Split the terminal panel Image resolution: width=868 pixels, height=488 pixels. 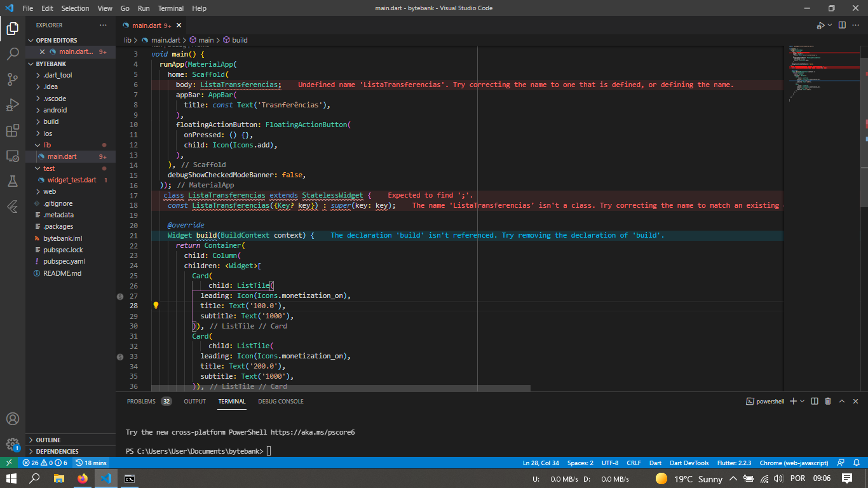(814, 401)
